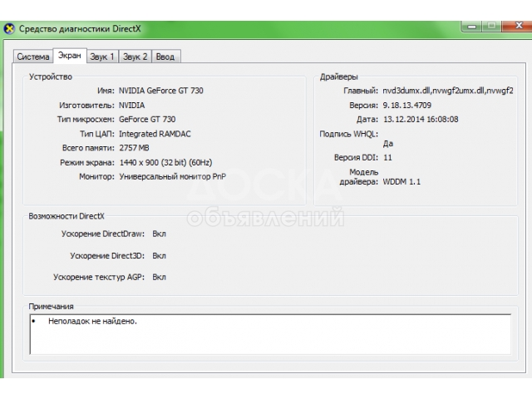
Task: Click the Ускорение DirectDraw status value
Action: point(160,234)
